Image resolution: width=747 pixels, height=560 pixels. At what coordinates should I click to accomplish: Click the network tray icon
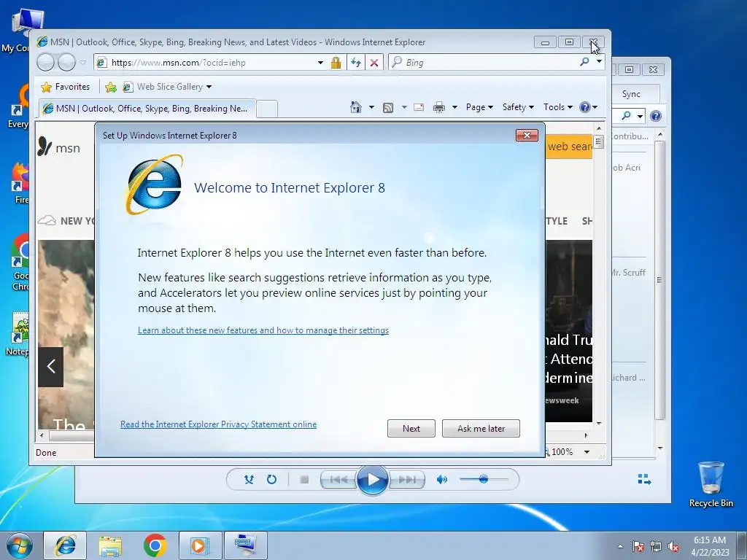point(656,546)
